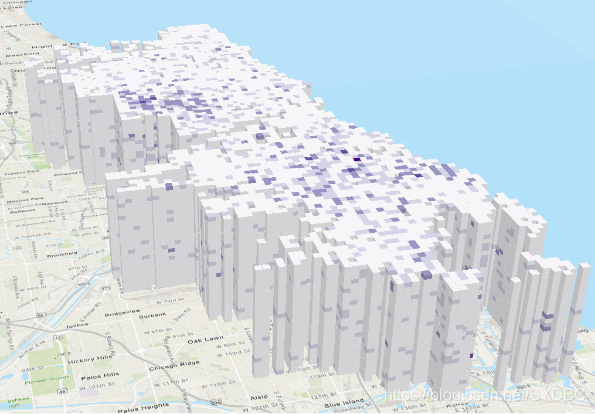Select the Justice town label
Screen dimensions: 595x414
77,325
